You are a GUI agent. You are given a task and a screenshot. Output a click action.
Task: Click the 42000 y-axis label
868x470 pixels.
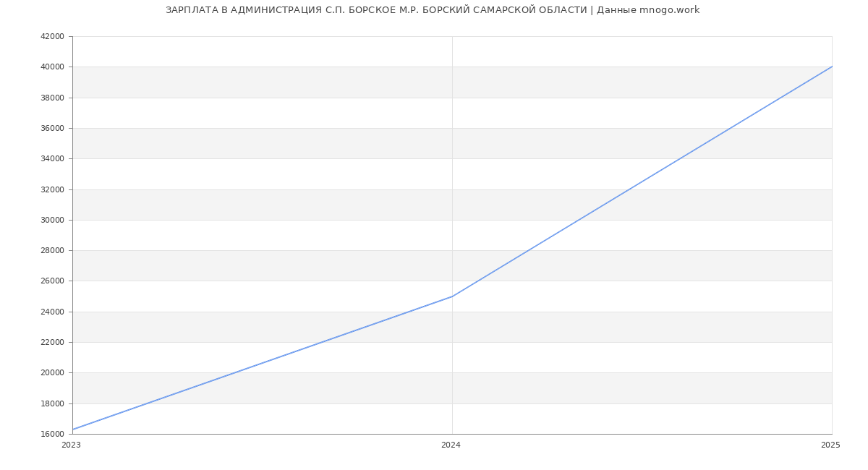(x=53, y=37)
